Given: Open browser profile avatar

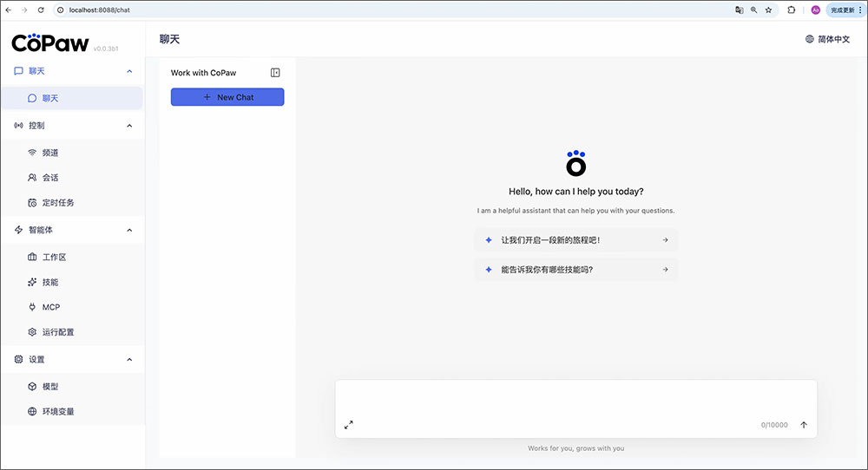Looking at the screenshot, I should click(x=815, y=10).
